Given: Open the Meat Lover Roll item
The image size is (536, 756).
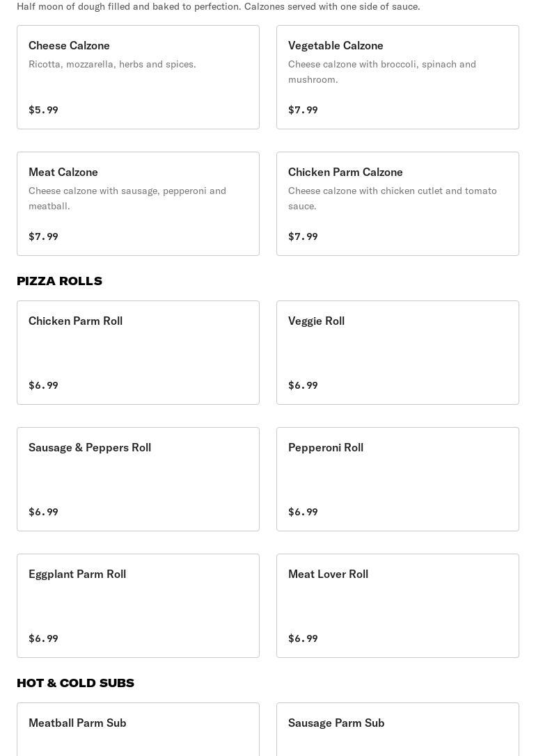Looking at the screenshot, I should tap(397, 606).
